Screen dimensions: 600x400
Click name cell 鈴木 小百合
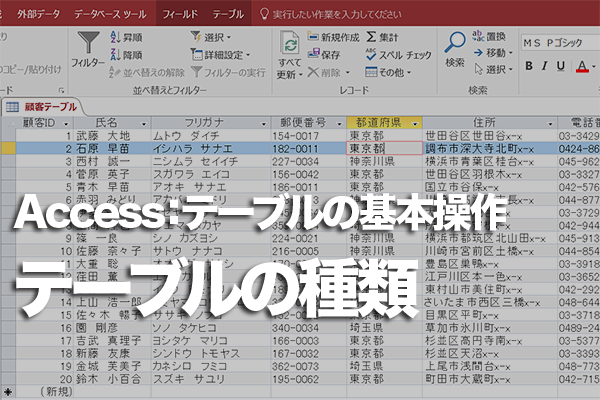tap(112, 379)
